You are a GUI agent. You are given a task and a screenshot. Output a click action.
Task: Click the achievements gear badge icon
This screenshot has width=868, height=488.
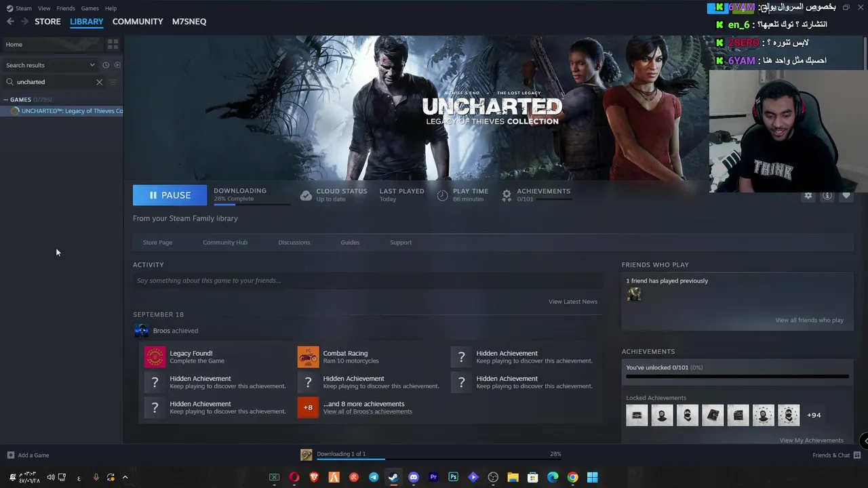[x=507, y=195]
